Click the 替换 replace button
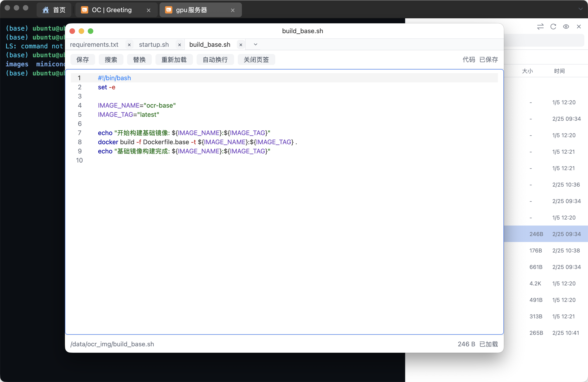588x382 pixels. (x=139, y=59)
